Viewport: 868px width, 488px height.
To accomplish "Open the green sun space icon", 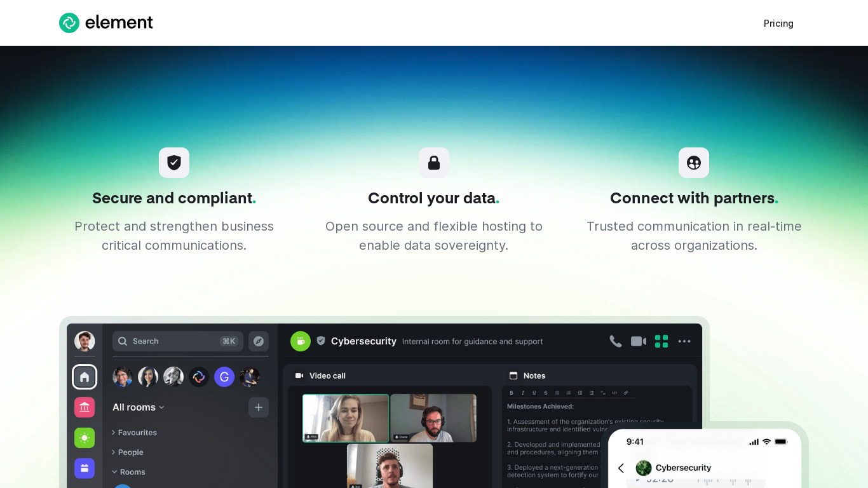I will pos(85,438).
